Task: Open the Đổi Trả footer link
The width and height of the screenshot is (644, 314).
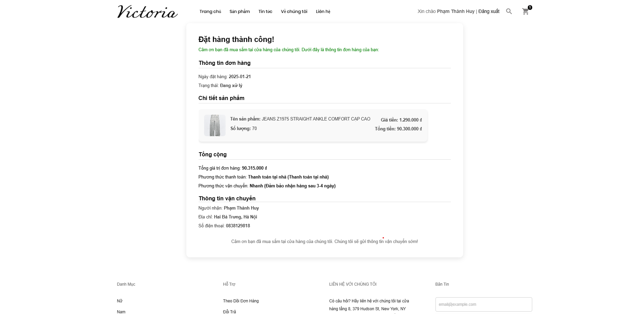Action: click(x=229, y=312)
